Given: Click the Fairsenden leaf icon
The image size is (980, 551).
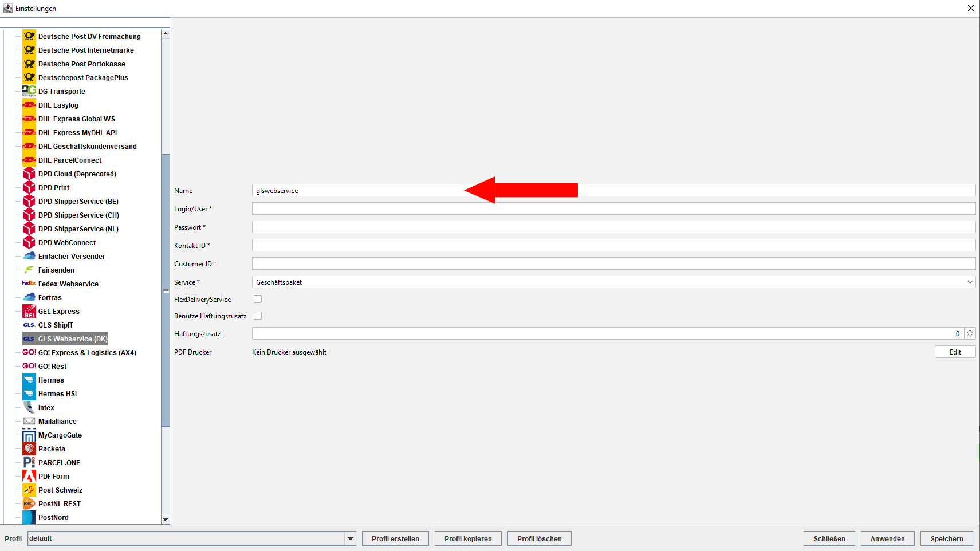Looking at the screenshot, I should click(29, 270).
